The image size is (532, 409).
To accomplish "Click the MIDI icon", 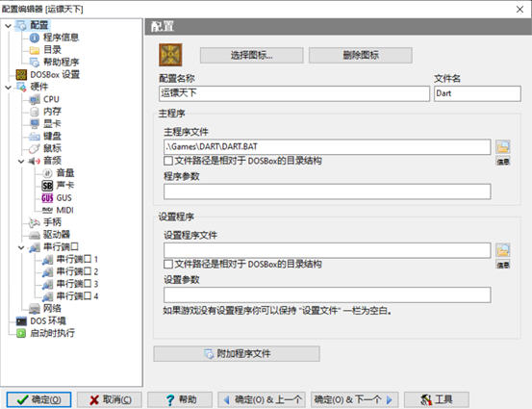I will point(47,211).
